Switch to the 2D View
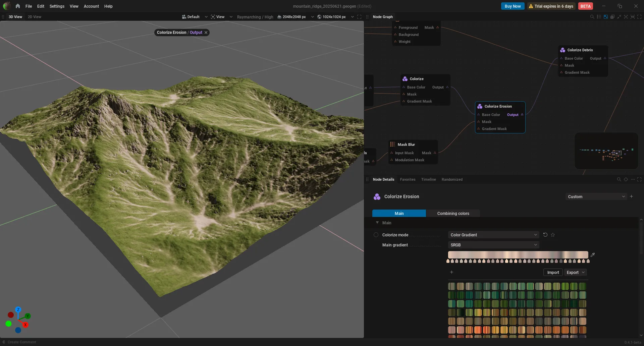Image resolution: width=644 pixels, height=346 pixels. pyautogui.click(x=35, y=17)
